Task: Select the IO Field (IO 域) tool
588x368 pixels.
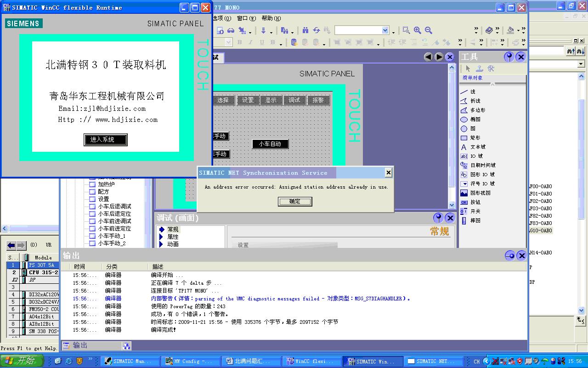Action: tap(472, 156)
